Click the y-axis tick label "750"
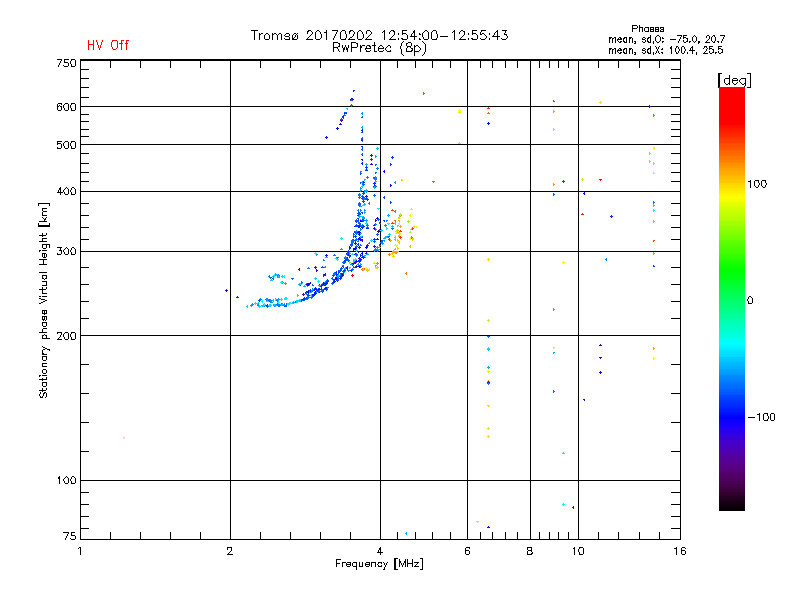 pyautogui.click(x=67, y=63)
